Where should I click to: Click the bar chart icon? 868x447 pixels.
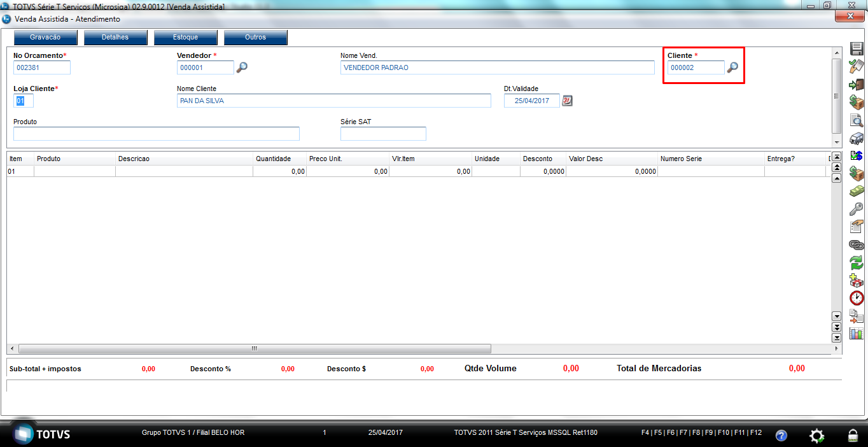[x=857, y=333]
